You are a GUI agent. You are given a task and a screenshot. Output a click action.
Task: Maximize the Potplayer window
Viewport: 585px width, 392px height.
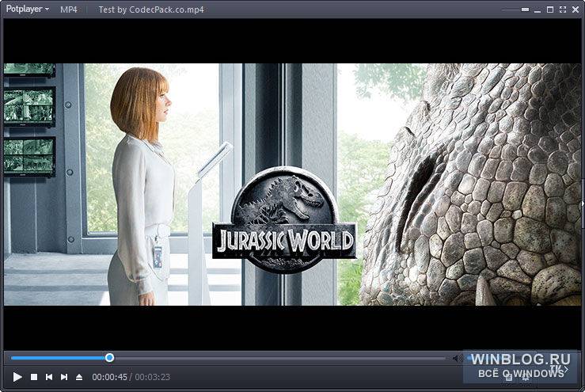click(550, 10)
